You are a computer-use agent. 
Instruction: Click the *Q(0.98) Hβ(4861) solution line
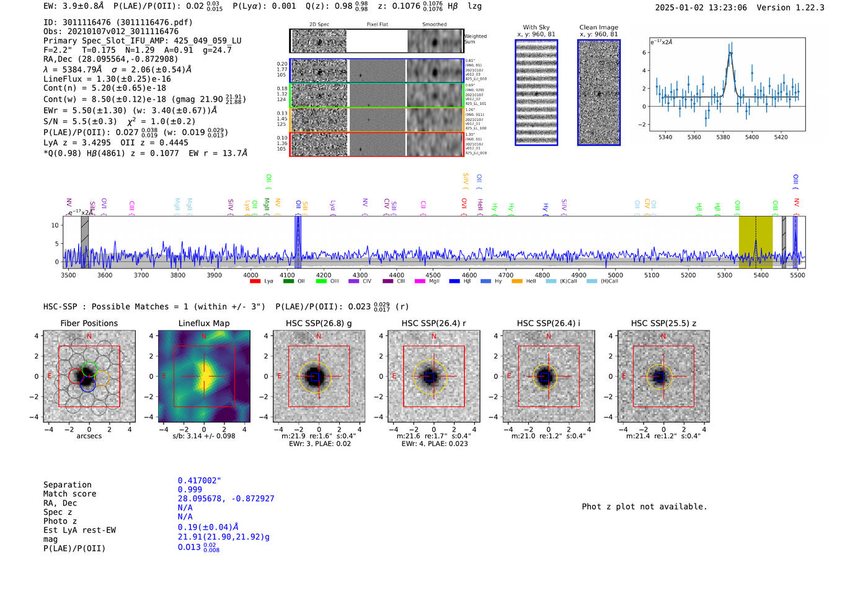(145, 153)
